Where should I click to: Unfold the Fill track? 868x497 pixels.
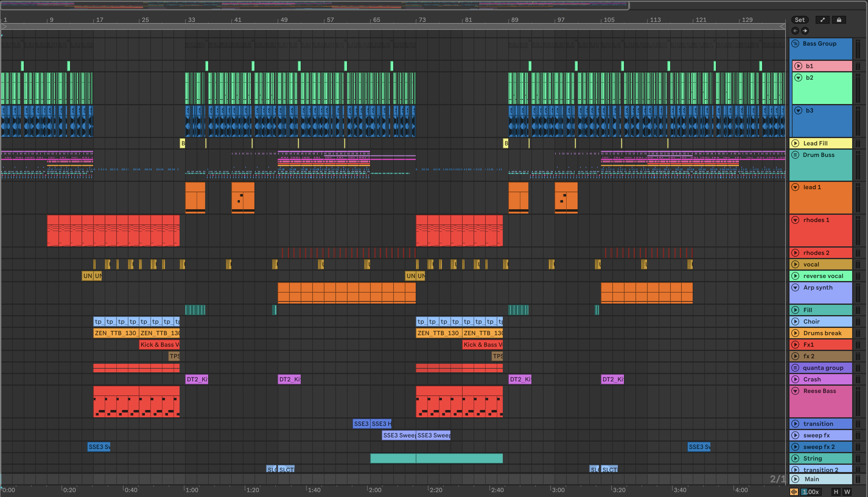pos(795,310)
